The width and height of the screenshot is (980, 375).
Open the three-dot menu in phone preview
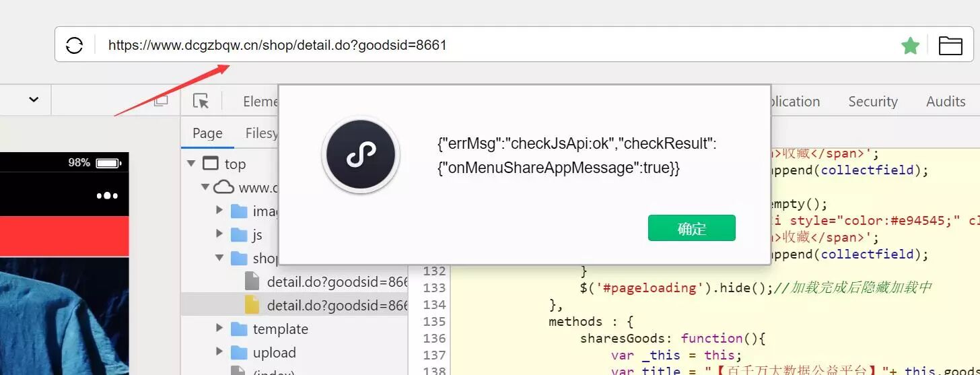107,195
